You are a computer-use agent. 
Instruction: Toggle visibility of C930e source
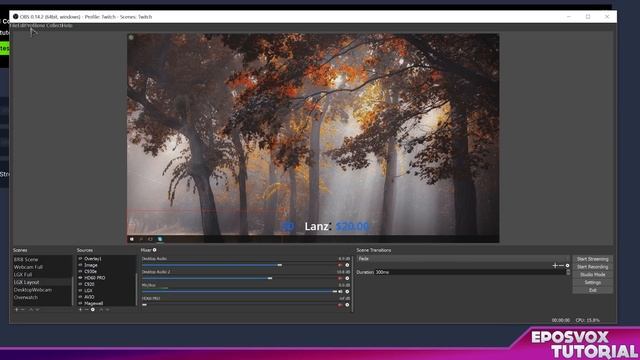(x=80, y=271)
